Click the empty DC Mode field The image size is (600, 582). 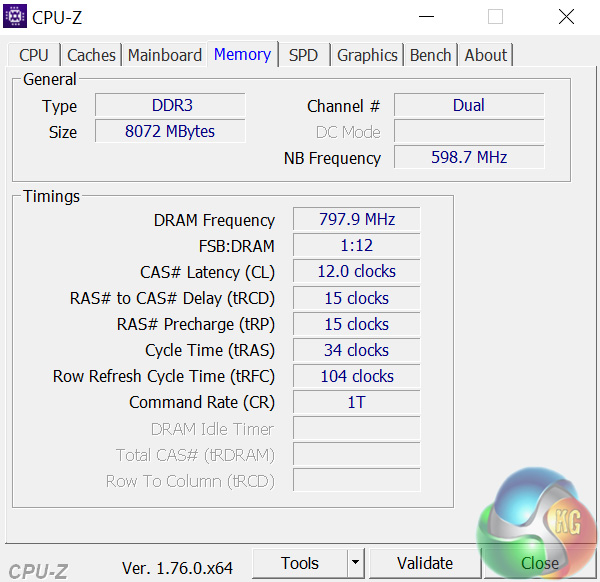469,131
